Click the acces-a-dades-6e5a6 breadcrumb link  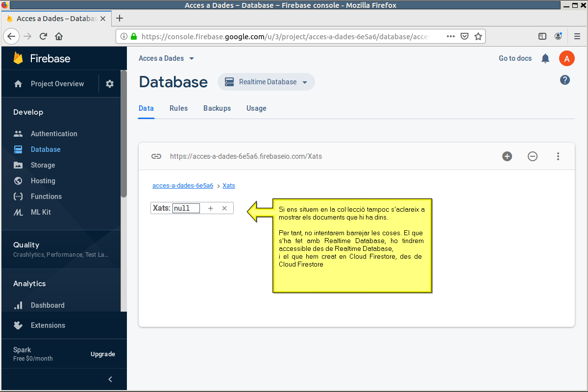183,186
